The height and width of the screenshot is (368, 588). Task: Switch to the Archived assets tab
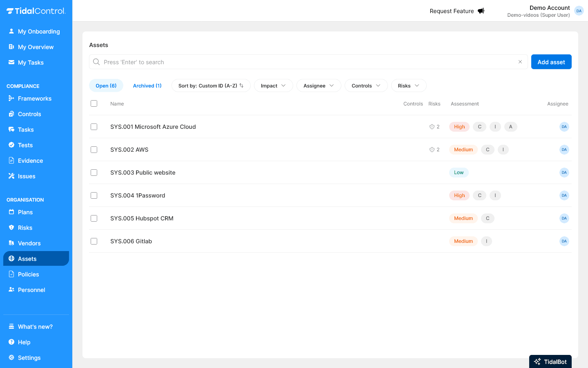147,85
